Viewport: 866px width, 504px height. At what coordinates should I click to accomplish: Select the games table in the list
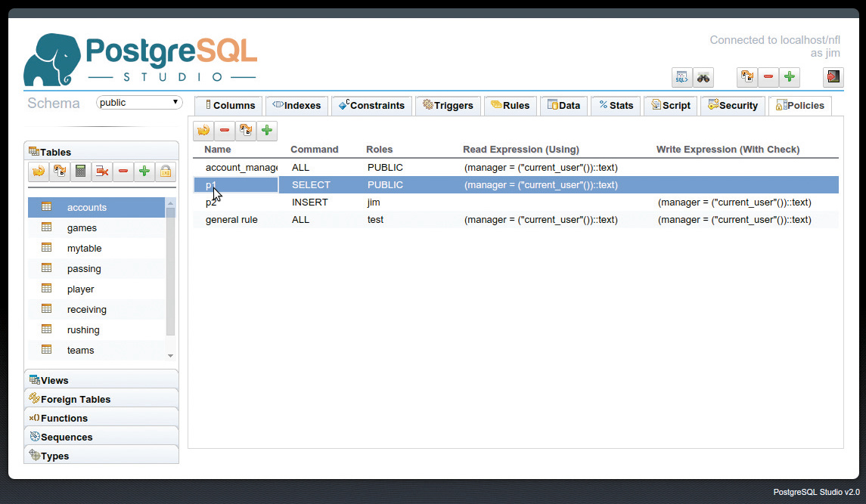click(82, 227)
